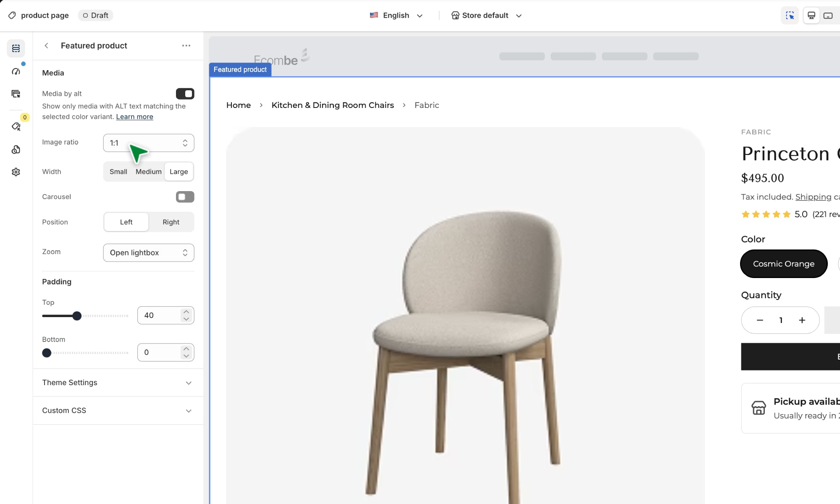Click the Bottom padding number field
The height and width of the screenshot is (504, 840).
click(160, 352)
